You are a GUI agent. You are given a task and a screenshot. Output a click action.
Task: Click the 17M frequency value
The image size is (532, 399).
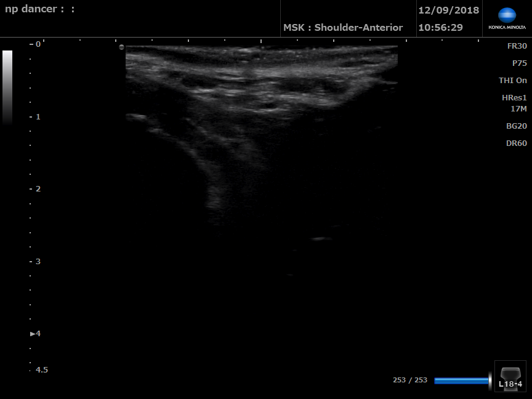[x=518, y=109]
